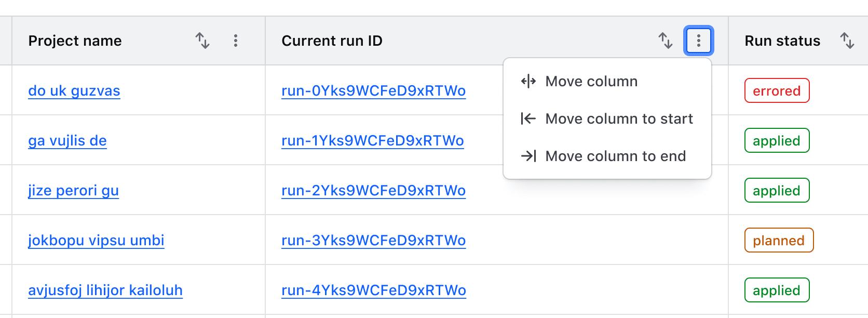868x318 pixels.
Task: Click the move-to-end arrow icon
Action: click(x=529, y=156)
